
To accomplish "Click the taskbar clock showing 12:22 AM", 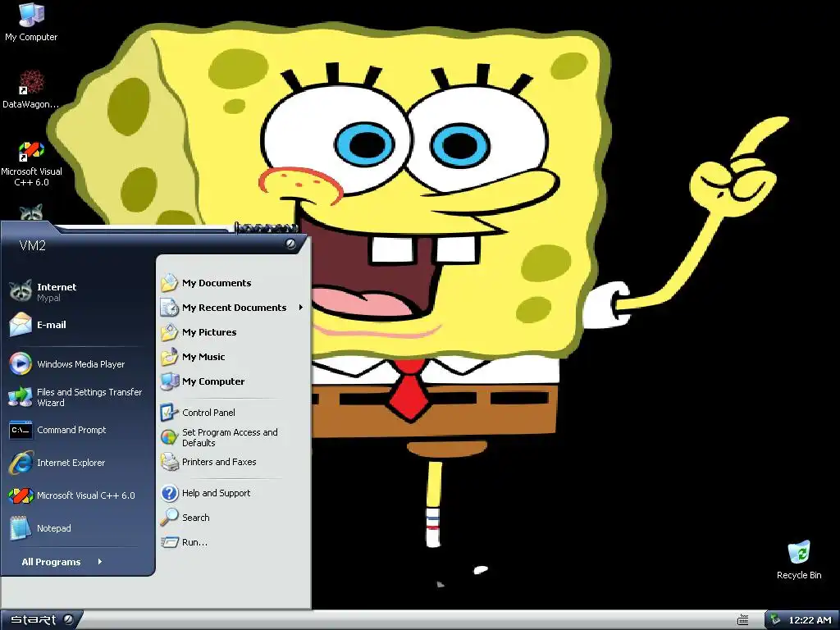I will pyautogui.click(x=810, y=620).
